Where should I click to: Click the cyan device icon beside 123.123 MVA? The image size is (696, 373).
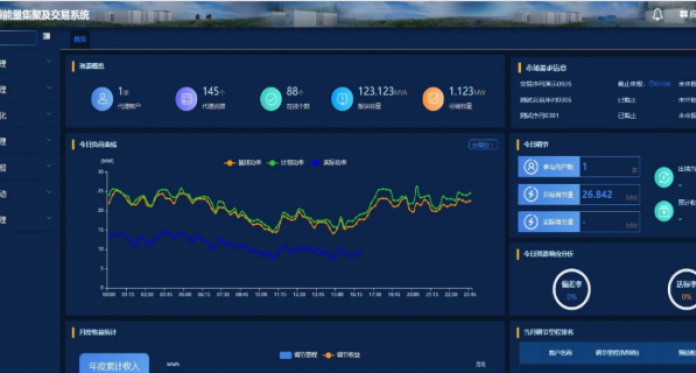pos(342,99)
